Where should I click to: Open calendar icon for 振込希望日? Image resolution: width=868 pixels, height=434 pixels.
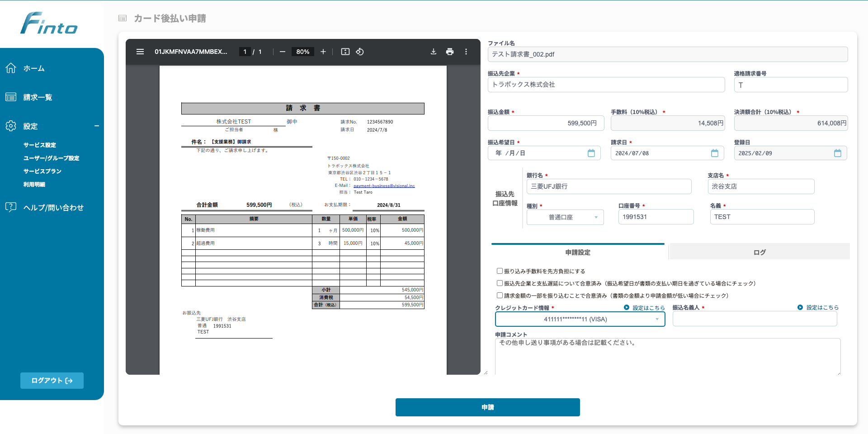click(x=591, y=153)
